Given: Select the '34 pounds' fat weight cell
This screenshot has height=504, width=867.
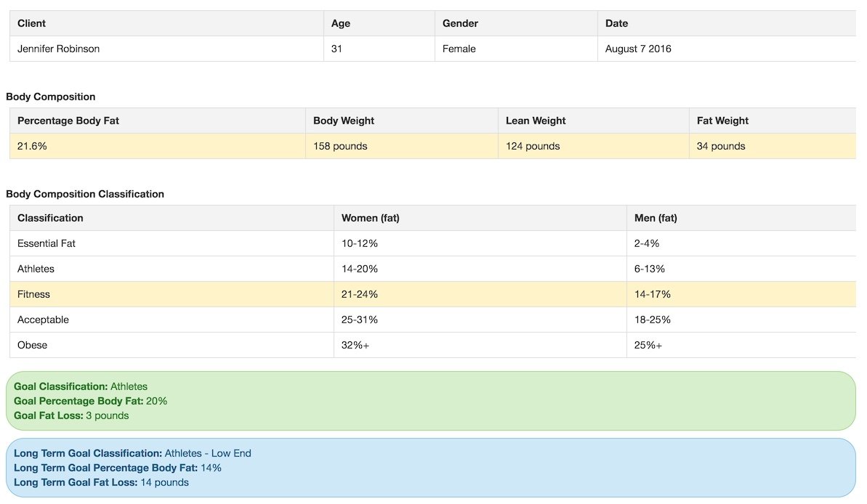Looking at the screenshot, I should tap(773, 146).
